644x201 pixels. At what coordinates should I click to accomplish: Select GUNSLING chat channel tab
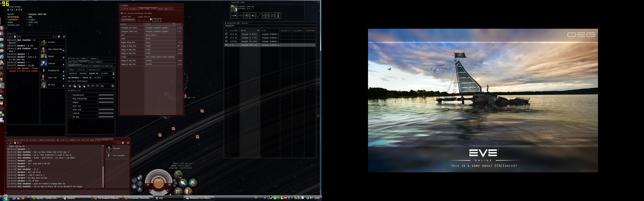[49, 140]
